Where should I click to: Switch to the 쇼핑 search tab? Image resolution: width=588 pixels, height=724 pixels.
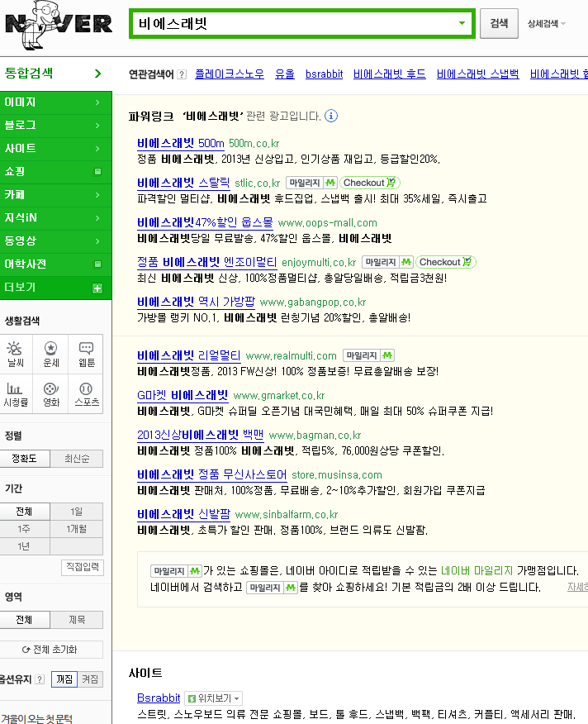tap(56, 172)
